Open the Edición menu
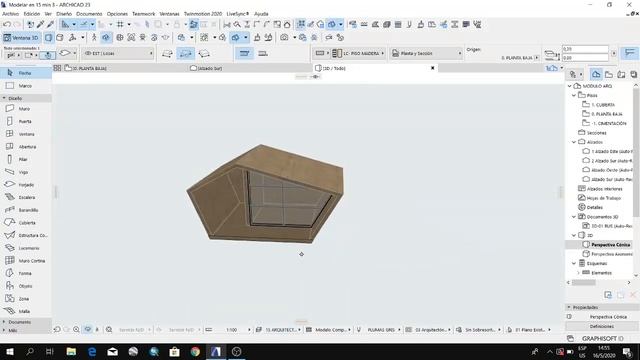The height and width of the screenshot is (360, 640). pyautogui.click(x=32, y=14)
